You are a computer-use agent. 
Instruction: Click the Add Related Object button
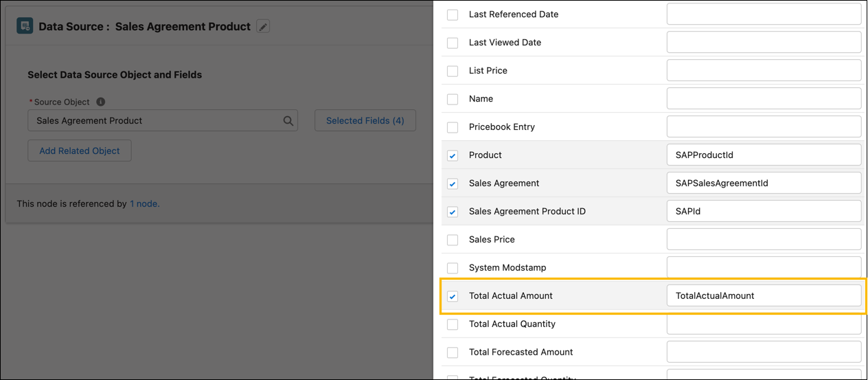tap(80, 150)
